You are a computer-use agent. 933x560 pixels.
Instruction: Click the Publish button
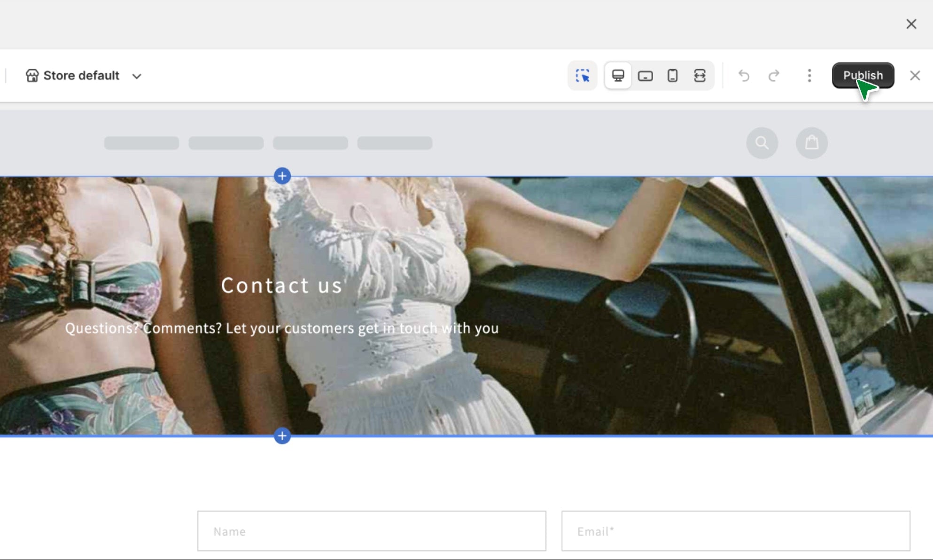point(863,75)
